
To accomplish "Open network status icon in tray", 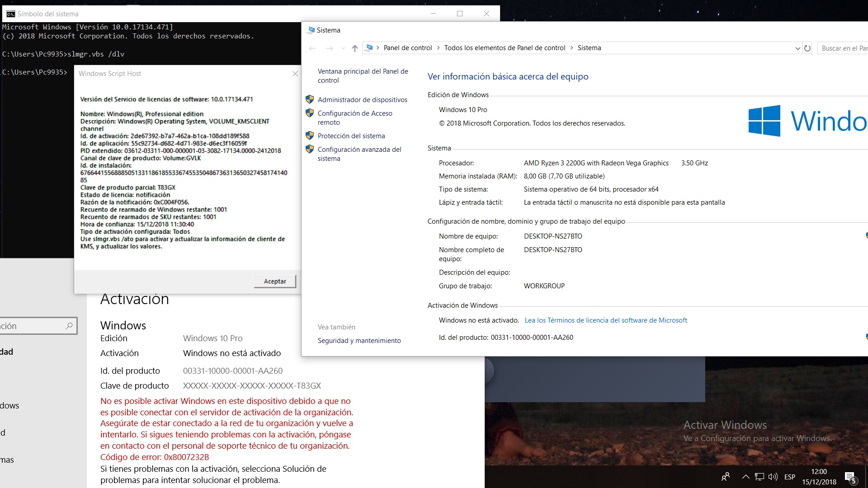I will (x=759, y=477).
